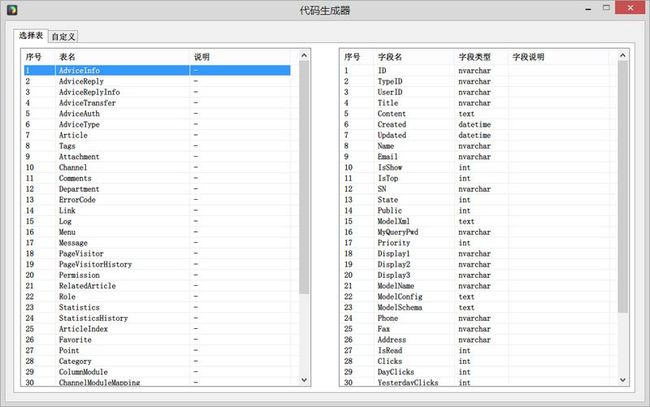Select the Comments table row
The image size is (650, 407).
coord(157,178)
